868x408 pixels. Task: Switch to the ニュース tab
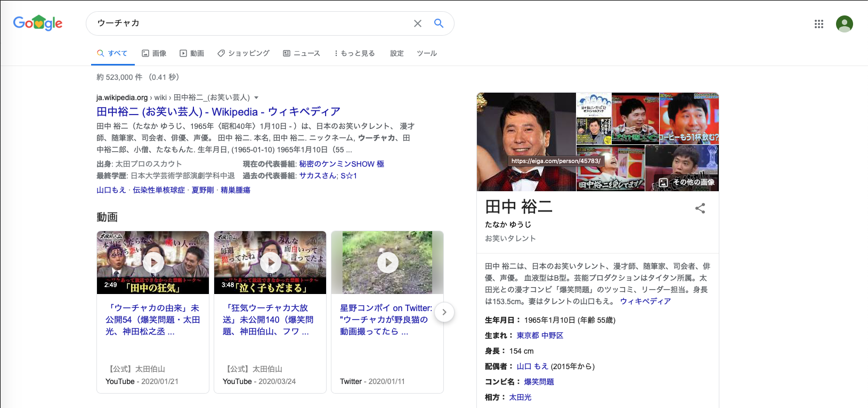[x=302, y=53]
